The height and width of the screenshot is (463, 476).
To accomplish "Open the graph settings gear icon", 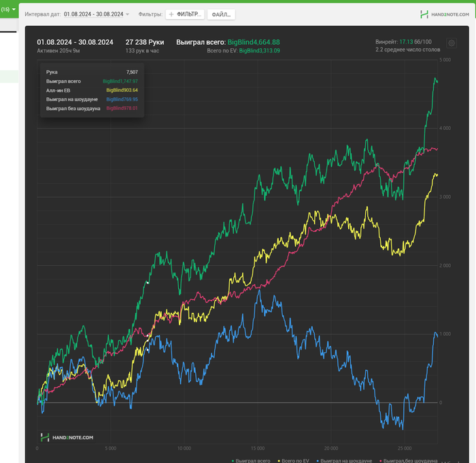I will [x=452, y=43].
